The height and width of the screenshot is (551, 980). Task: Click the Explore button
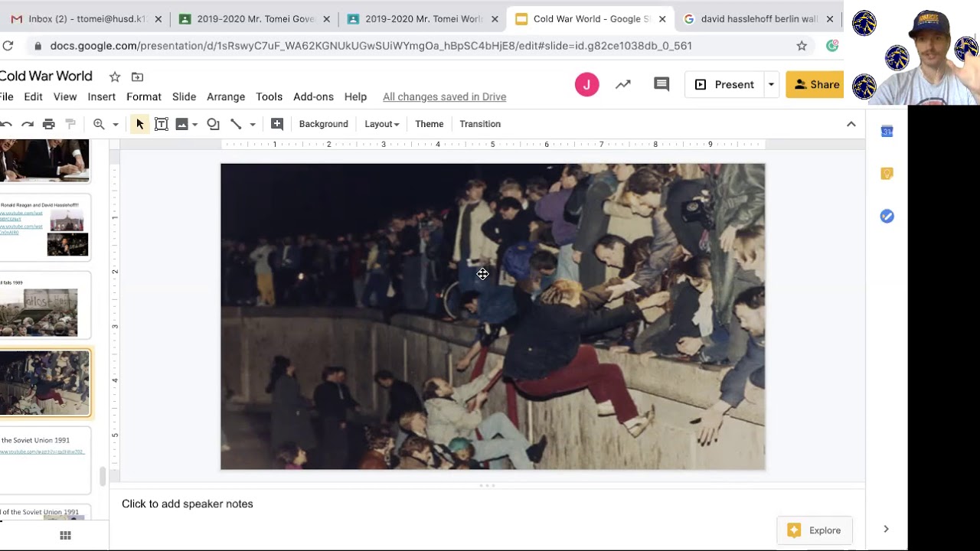[x=815, y=530]
